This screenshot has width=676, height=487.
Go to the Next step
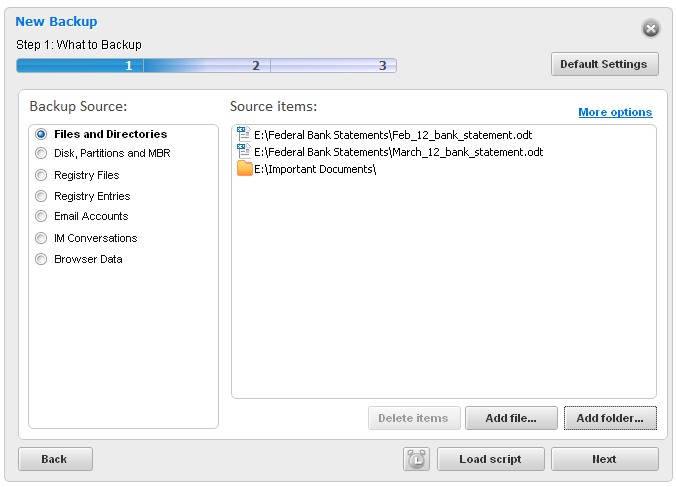[604, 459]
